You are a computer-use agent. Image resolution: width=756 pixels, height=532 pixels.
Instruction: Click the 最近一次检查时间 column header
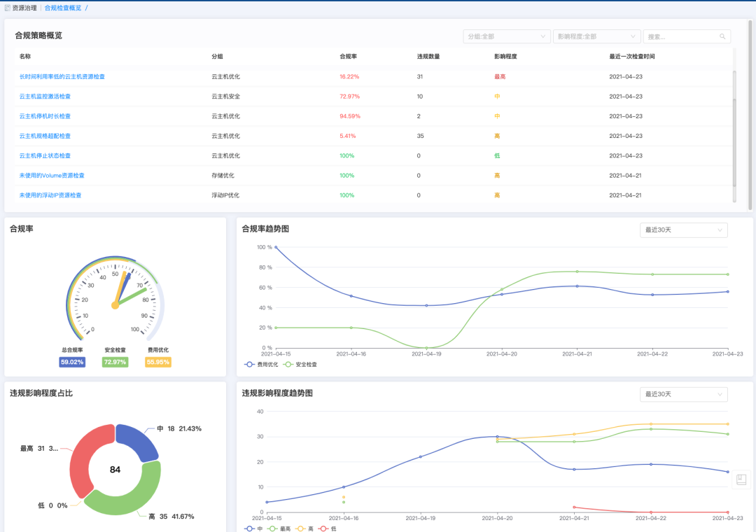(631, 57)
